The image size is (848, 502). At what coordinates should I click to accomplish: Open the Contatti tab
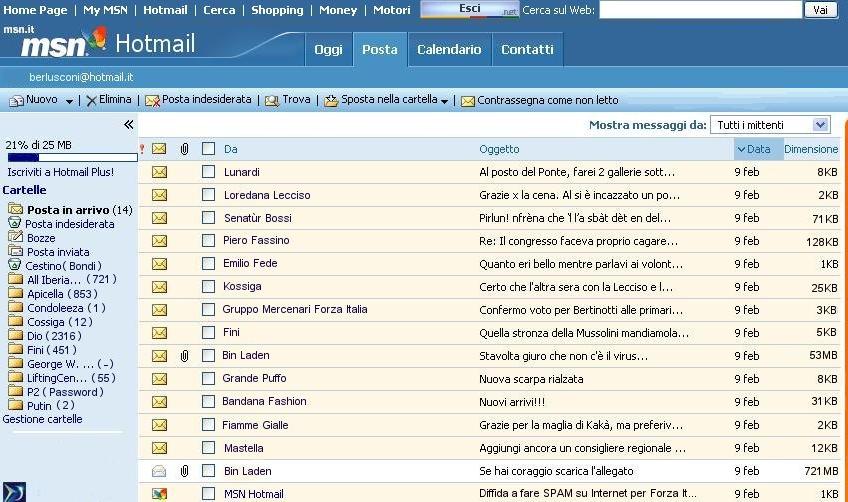[x=527, y=50]
